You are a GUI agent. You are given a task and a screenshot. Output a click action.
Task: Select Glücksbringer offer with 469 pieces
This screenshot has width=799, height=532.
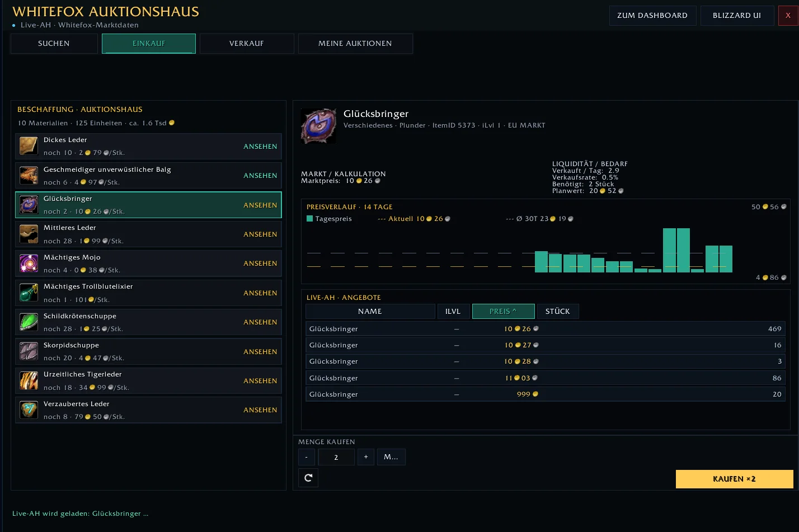(546, 329)
